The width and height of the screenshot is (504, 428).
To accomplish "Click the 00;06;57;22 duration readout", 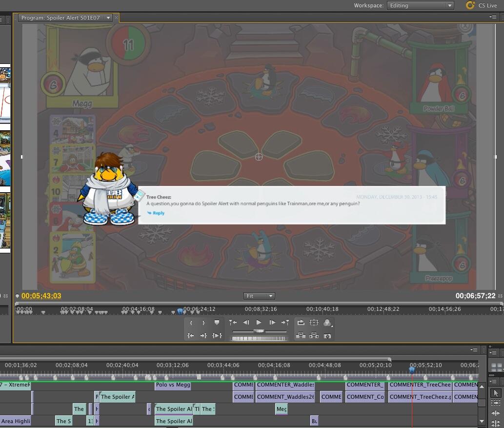I will pos(475,296).
